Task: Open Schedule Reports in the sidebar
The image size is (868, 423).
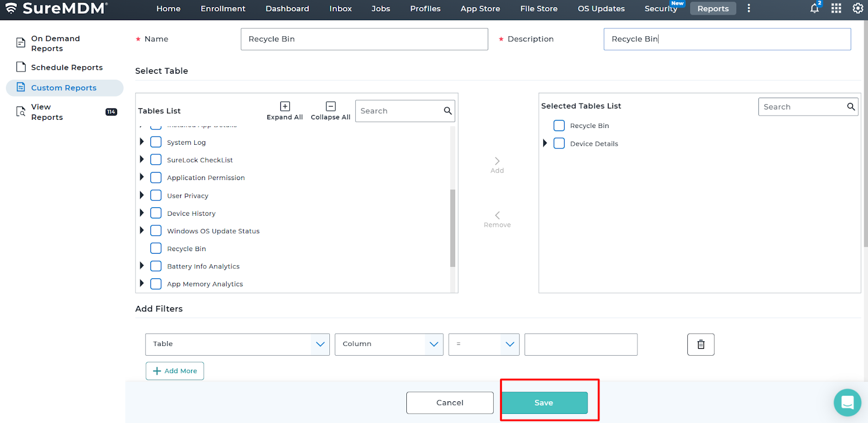Action: coord(66,67)
